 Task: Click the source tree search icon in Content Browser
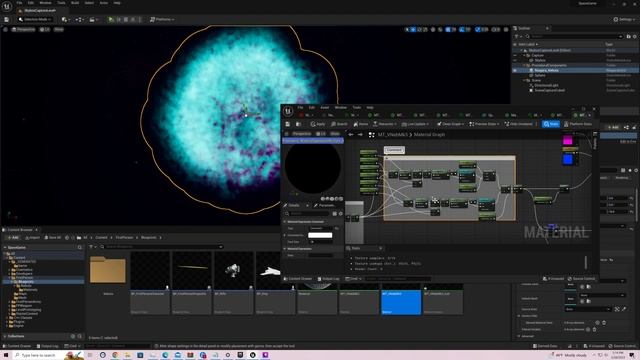point(80,247)
